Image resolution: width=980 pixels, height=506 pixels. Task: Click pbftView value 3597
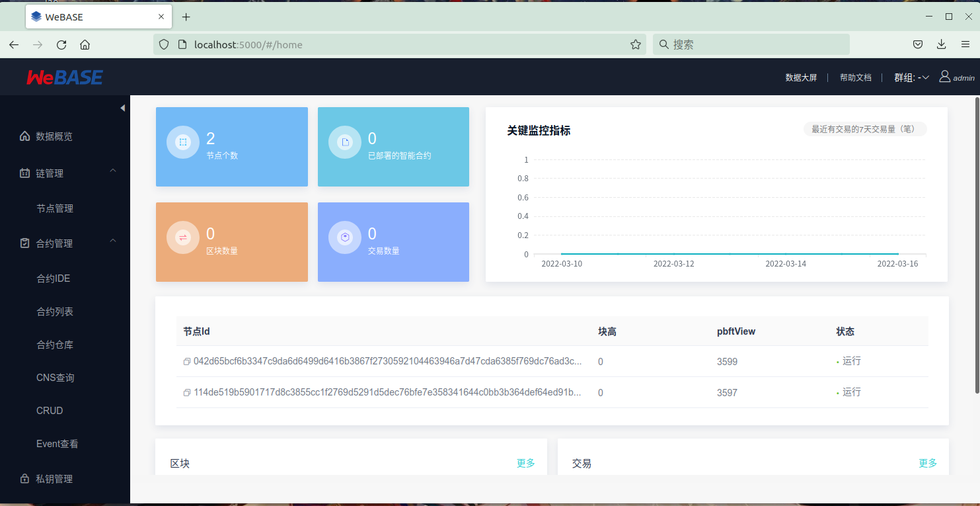tap(727, 393)
